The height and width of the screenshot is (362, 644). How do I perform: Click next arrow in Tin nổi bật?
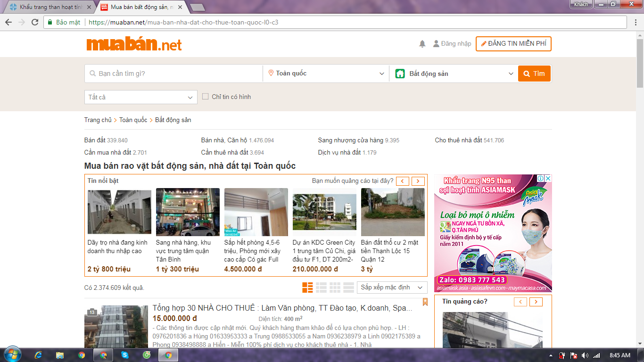pyautogui.click(x=418, y=181)
